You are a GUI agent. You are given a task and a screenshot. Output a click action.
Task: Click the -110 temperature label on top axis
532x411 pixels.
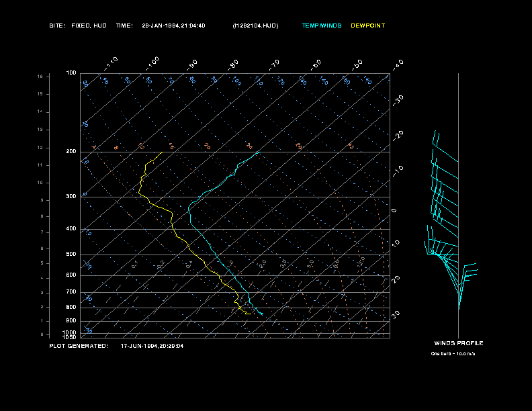pyautogui.click(x=112, y=62)
